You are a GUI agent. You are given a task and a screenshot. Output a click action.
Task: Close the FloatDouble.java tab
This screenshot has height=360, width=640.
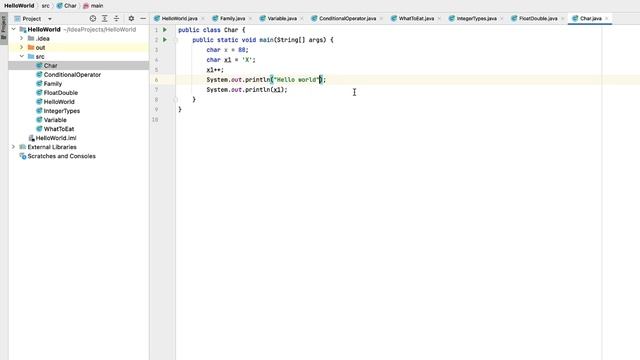[562, 18]
